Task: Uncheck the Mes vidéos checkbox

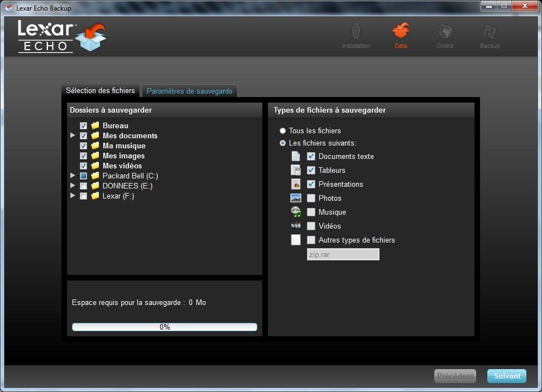Action: click(x=83, y=166)
